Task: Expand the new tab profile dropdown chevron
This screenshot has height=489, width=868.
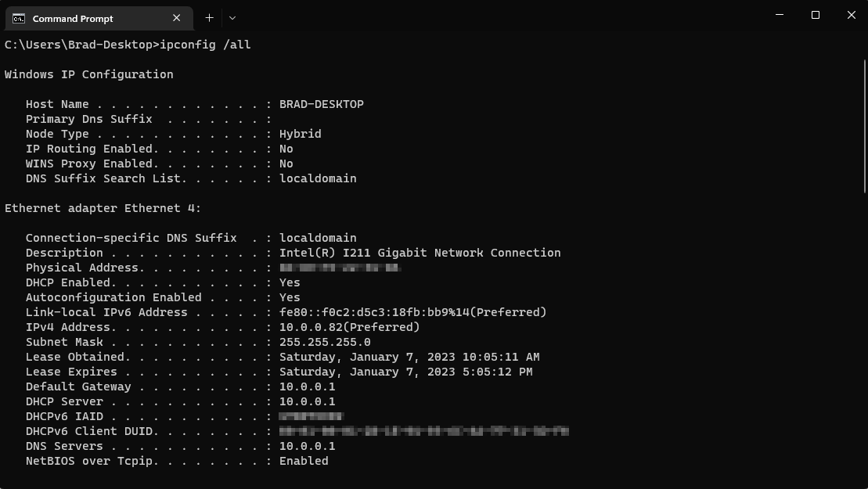Action: tap(232, 18)
